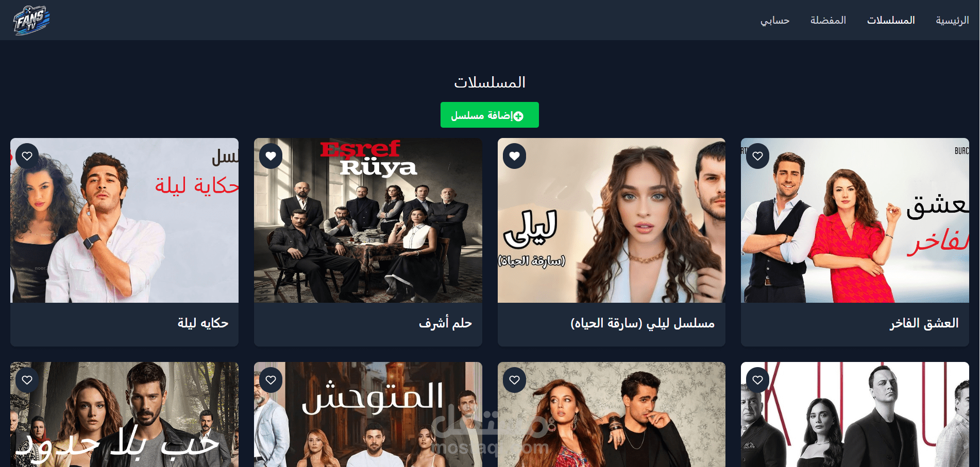Click heart icon on حب بلا حدود poster
980x467 pixels.
27,380
